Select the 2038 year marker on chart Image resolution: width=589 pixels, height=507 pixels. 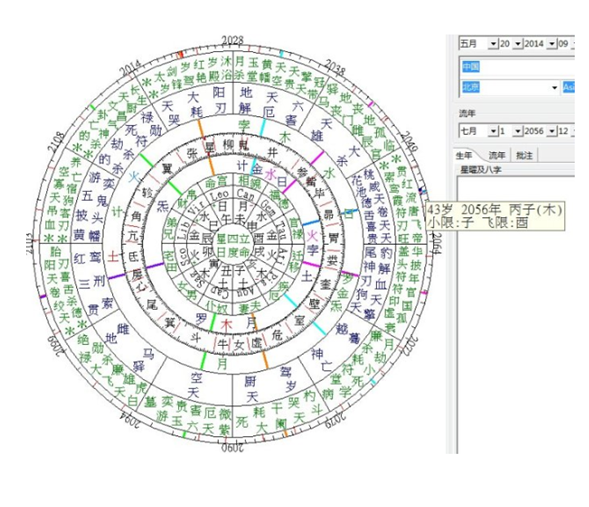[x=334, y=68]
